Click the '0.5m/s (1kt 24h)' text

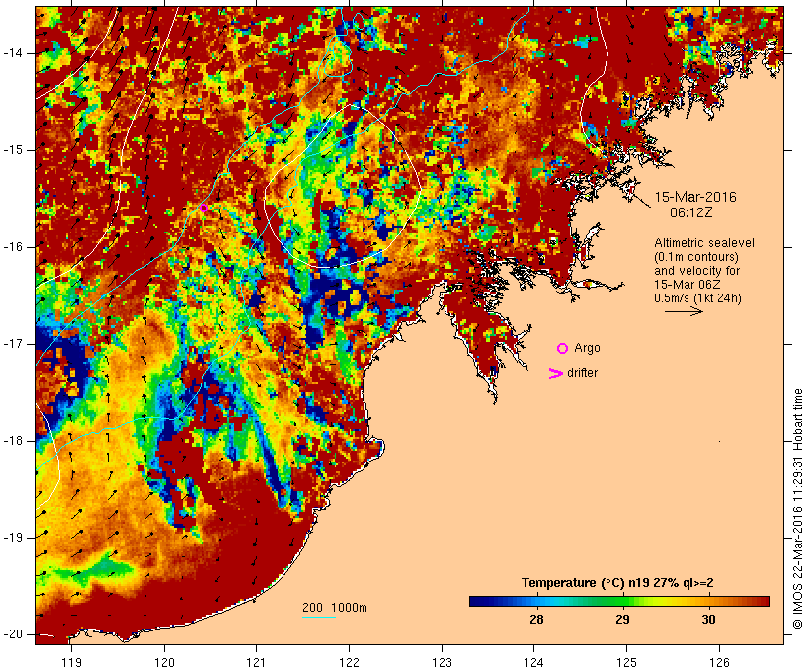(697, 298)
